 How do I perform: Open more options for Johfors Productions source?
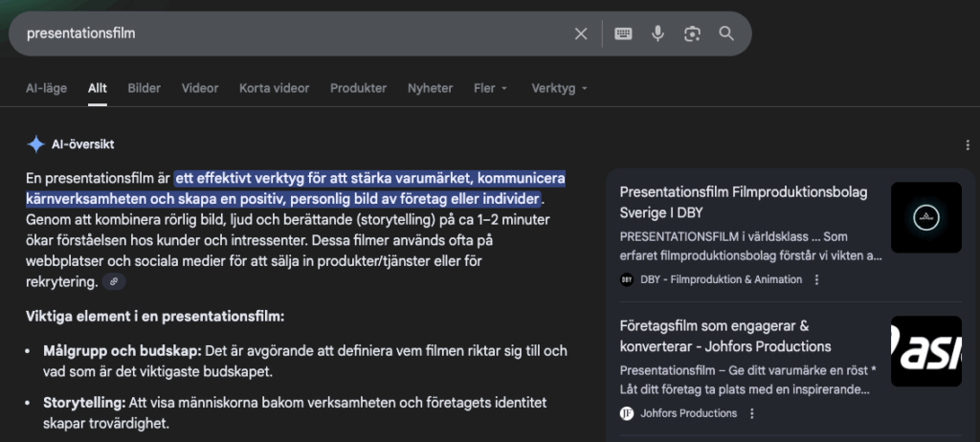pos(752,413)
